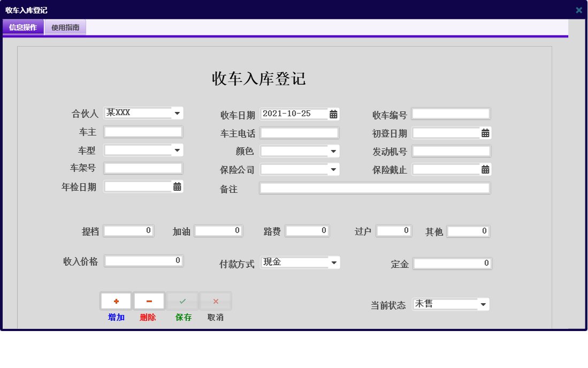Click the 取消 button label

[x=215, y=317]
